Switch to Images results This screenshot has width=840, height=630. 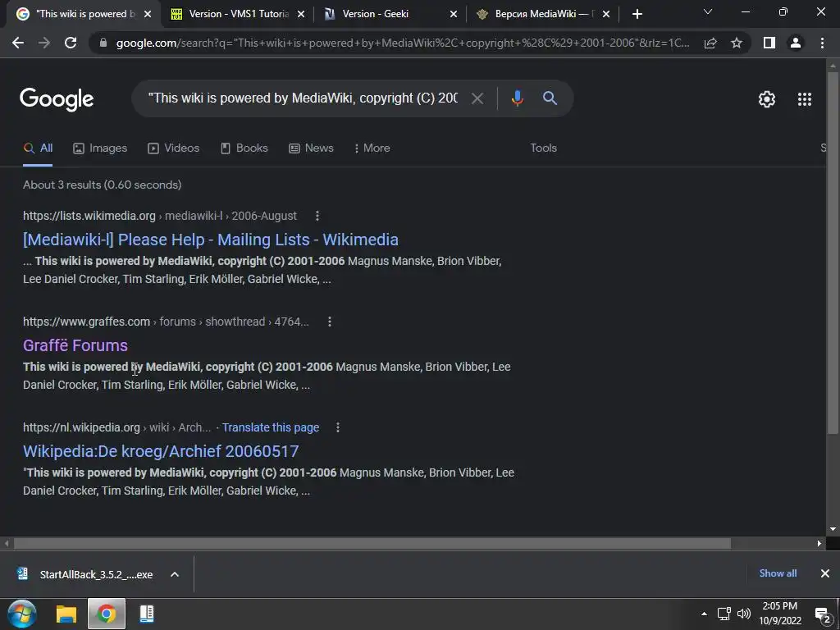(x=100, y=148)
